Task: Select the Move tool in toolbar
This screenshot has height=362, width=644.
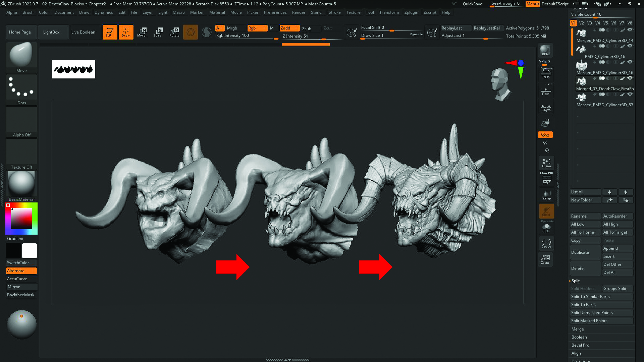Action: click(x=142, y=32)
